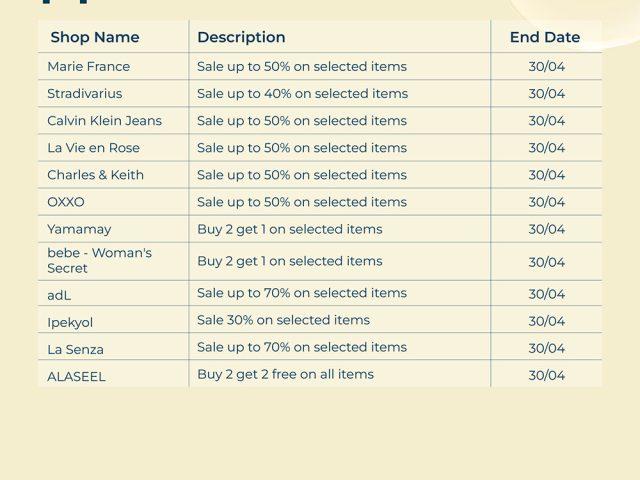Click the La Senza shop name

75,349
